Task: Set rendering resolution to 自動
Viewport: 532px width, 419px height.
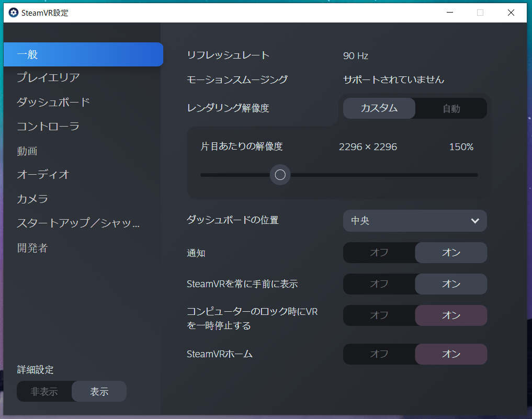Action: click(x=451, y=108)
